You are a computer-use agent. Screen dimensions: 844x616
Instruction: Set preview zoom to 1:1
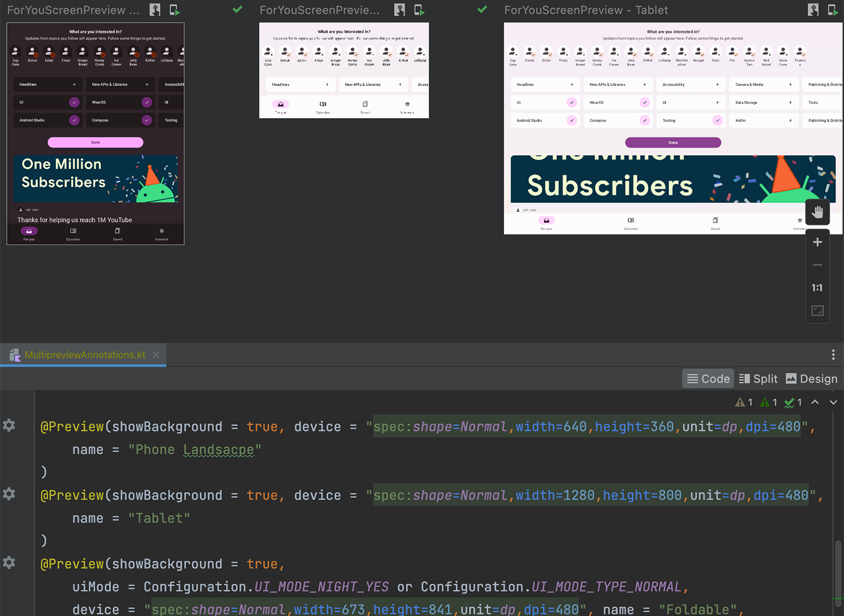click(x=817, y=287)
